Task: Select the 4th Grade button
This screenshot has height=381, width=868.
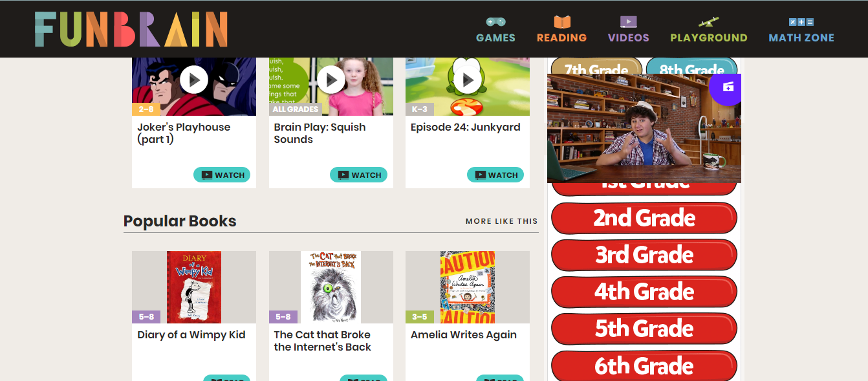Action: [x=644, y=292]
